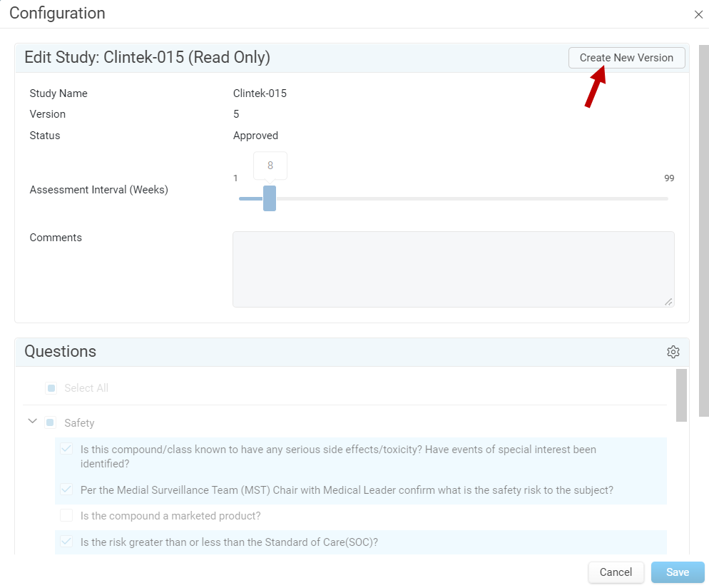
Task: Click the Cancel button
Action: 616,572
